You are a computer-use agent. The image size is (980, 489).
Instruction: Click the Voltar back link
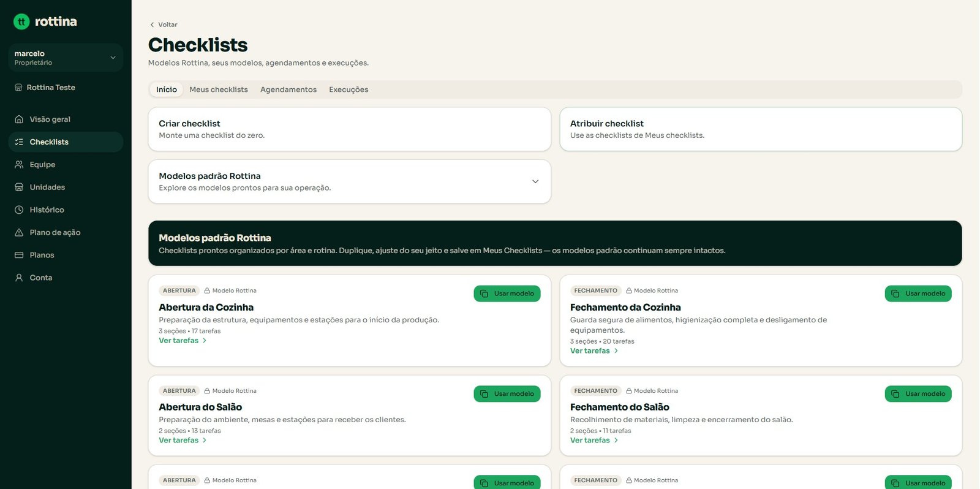(x=163, y=25)
